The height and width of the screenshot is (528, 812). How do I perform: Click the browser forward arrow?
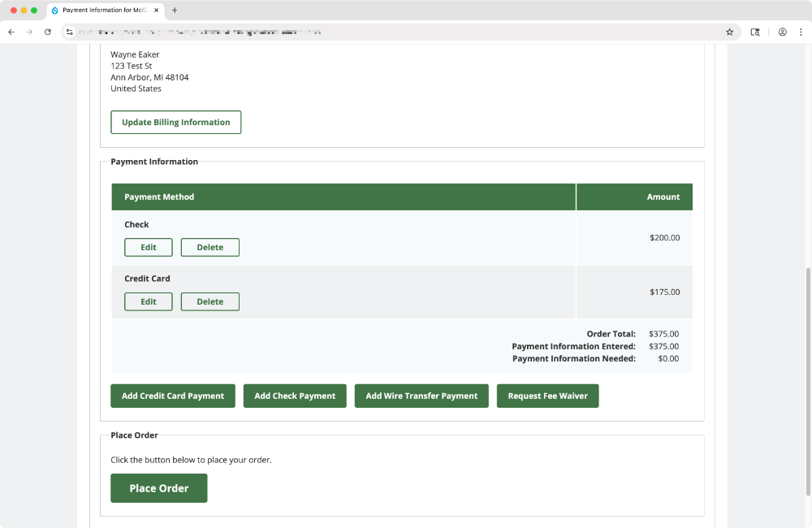point(29,32)
